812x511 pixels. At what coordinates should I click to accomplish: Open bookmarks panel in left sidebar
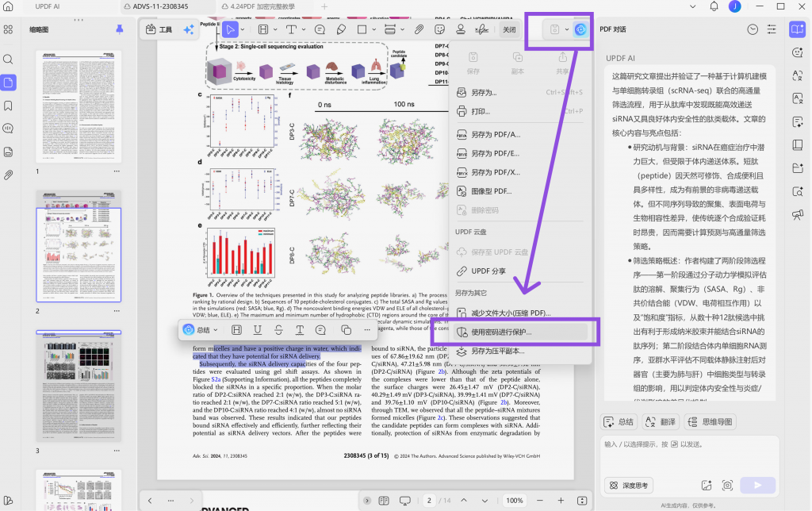coord(8,106)
